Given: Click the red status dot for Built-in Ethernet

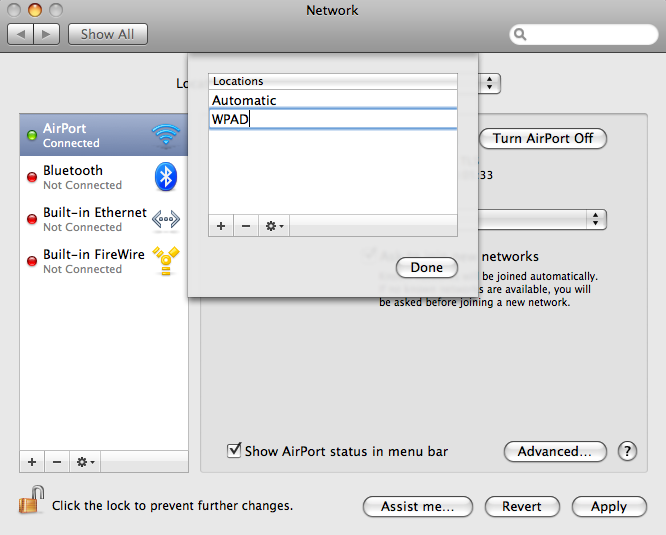Looking at the screenshot, I should click(32, 219).
